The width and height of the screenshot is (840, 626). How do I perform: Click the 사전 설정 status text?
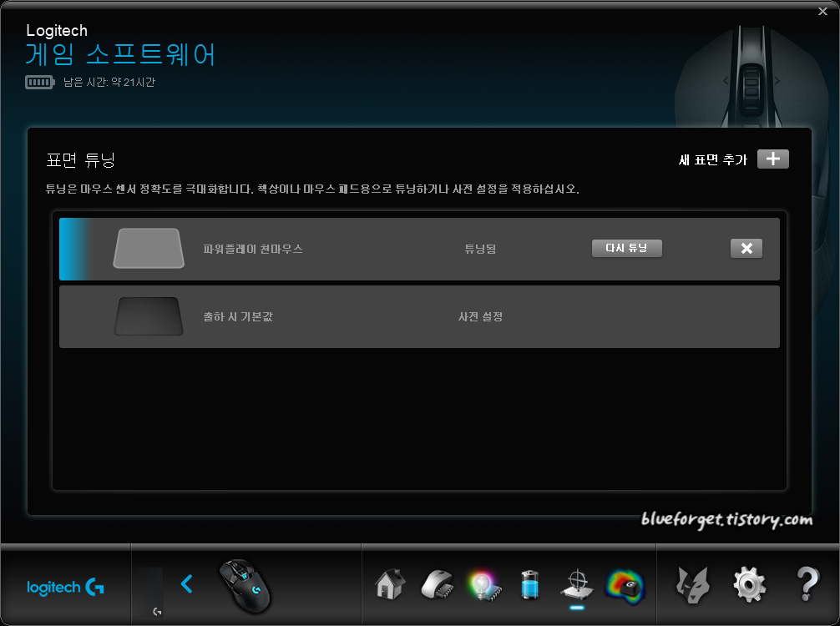pos(480,316)
